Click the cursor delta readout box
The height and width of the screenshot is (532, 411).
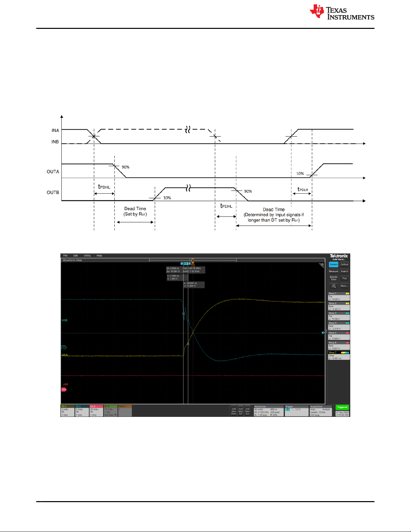pyautogui.click(x=186, y=270)
